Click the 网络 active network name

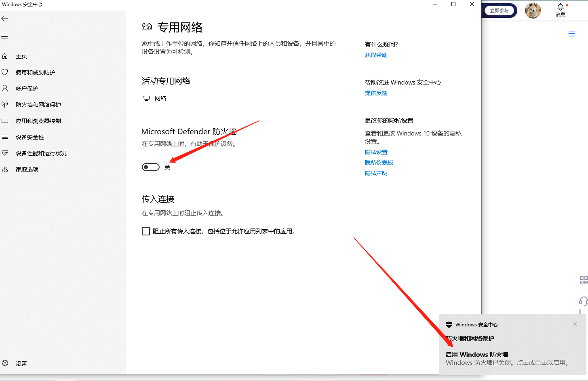coord(160,98)
